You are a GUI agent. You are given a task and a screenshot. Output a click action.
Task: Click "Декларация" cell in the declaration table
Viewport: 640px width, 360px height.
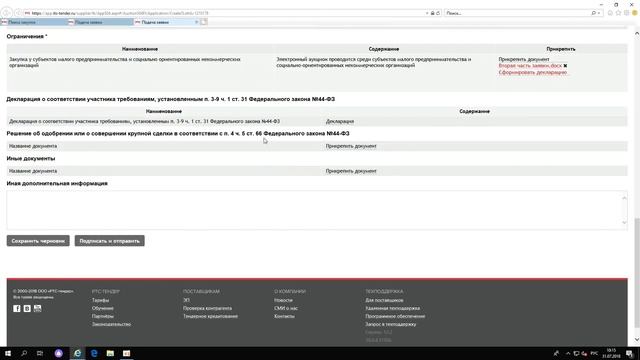pyautogui.click(x=340, y=121)
